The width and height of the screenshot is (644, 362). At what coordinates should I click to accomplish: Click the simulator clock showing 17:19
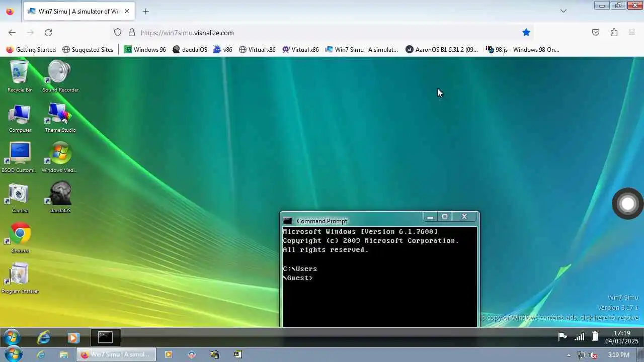coord(622,337)
